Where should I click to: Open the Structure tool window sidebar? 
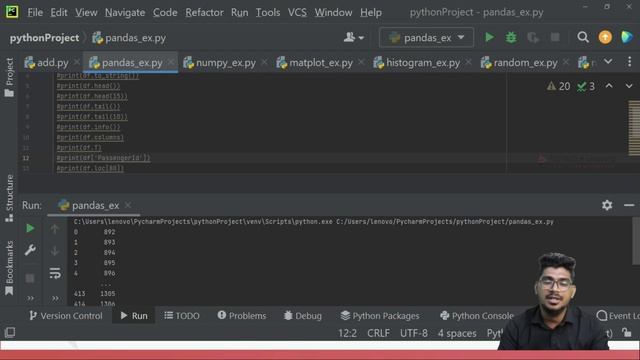coord(9,198)
